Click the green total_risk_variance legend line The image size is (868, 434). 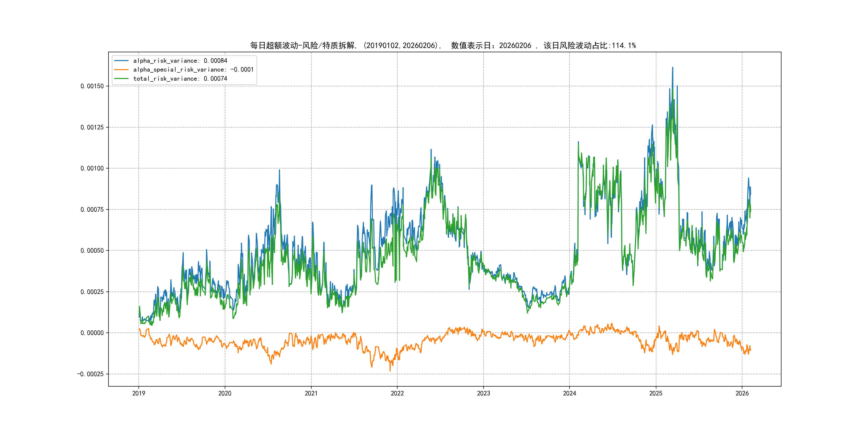coord(121,78)
